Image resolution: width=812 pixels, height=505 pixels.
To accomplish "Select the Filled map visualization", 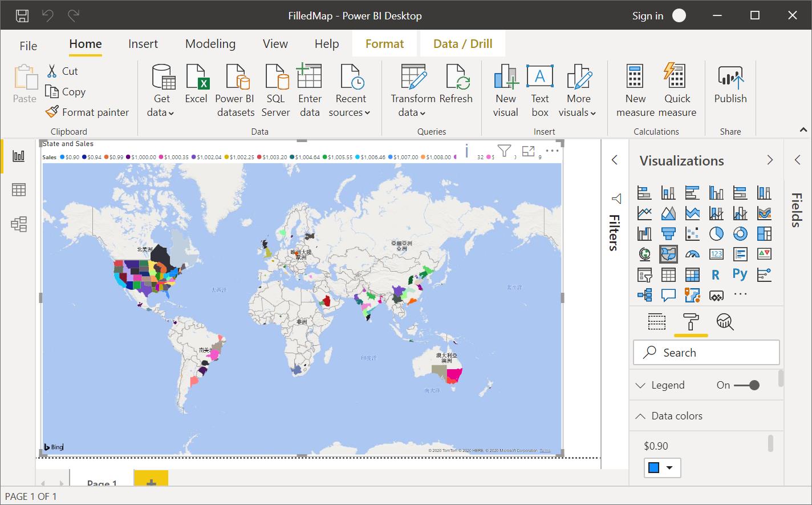I will tap(668, 254).
